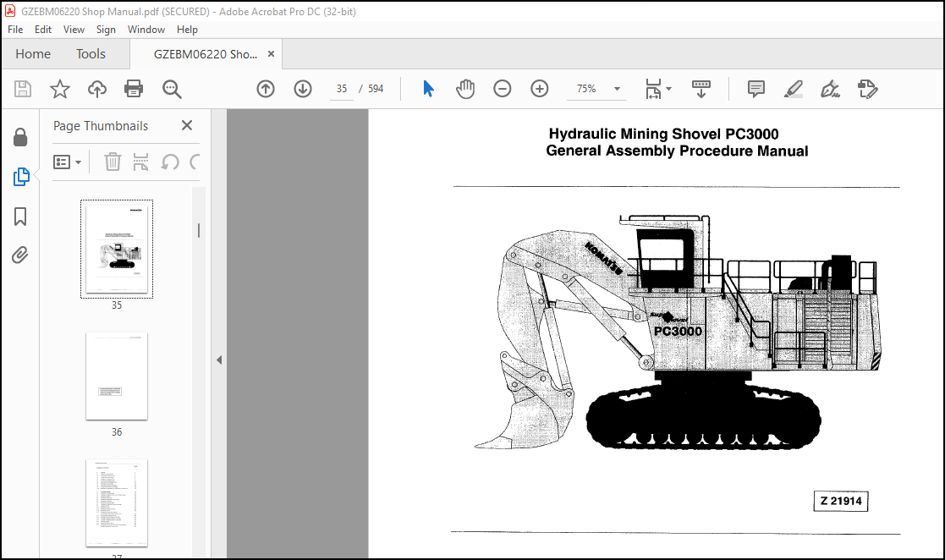The image size is (945, 560).
Task: Add a sticky note comment
Action: (x=755, y=89)
